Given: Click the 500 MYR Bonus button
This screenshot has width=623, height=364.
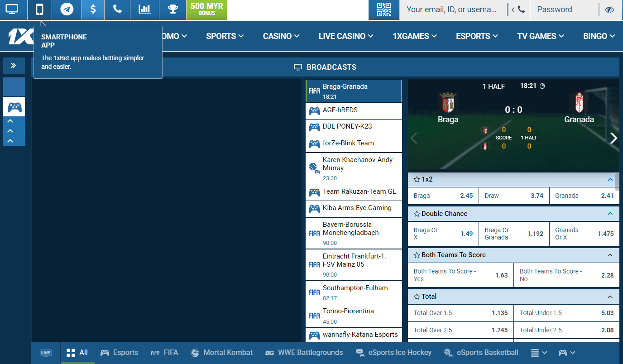Looking at the screenshot, I should tap(206, 10).
